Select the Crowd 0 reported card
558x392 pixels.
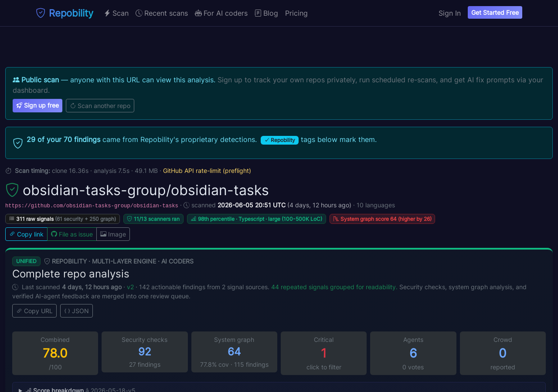point(503,353)
